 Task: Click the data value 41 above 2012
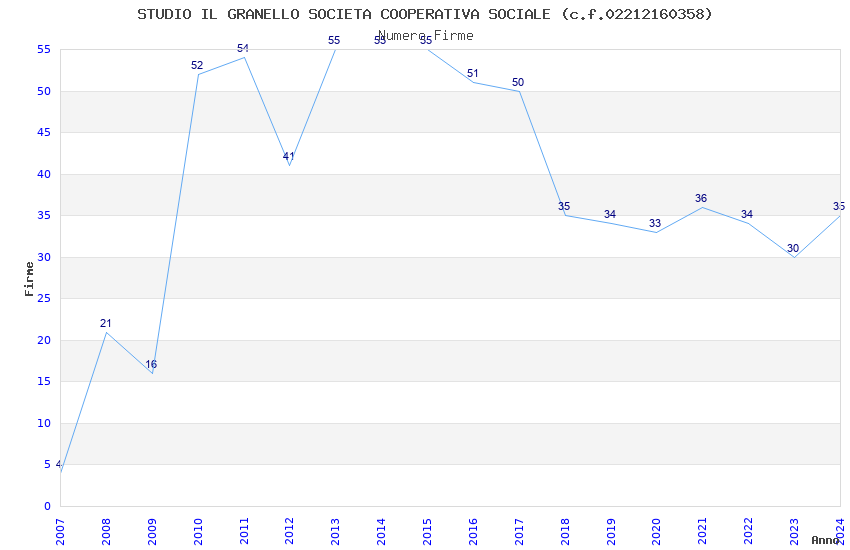coord(288,157)
